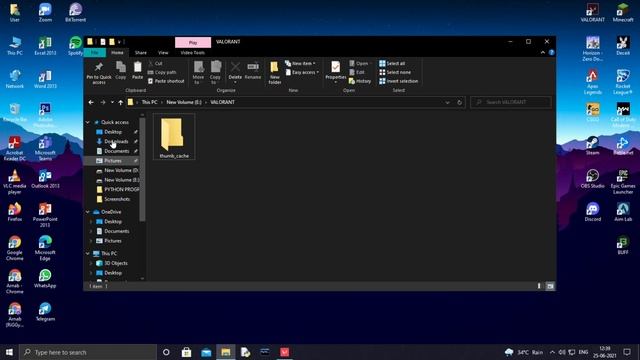Open Telegram desktop shortcut
The width and height of the screenshot is (640, 360).
click(x=45, y=311)
